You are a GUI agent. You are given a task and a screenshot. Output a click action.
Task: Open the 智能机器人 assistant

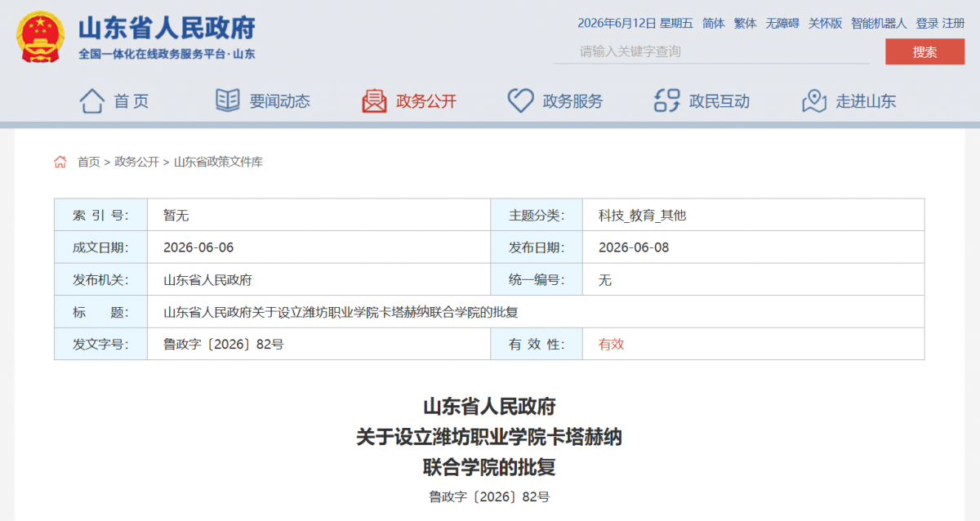pos(879,23)
